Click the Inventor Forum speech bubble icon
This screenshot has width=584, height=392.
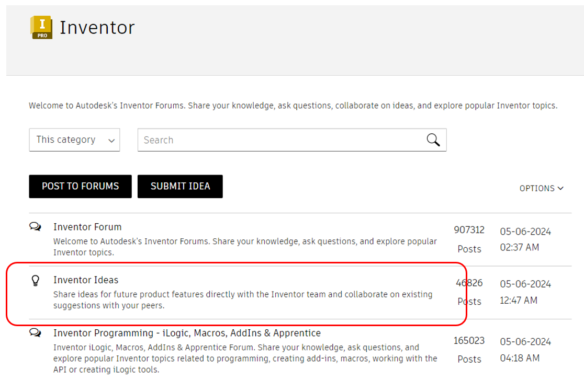click(x=35, y=227)
